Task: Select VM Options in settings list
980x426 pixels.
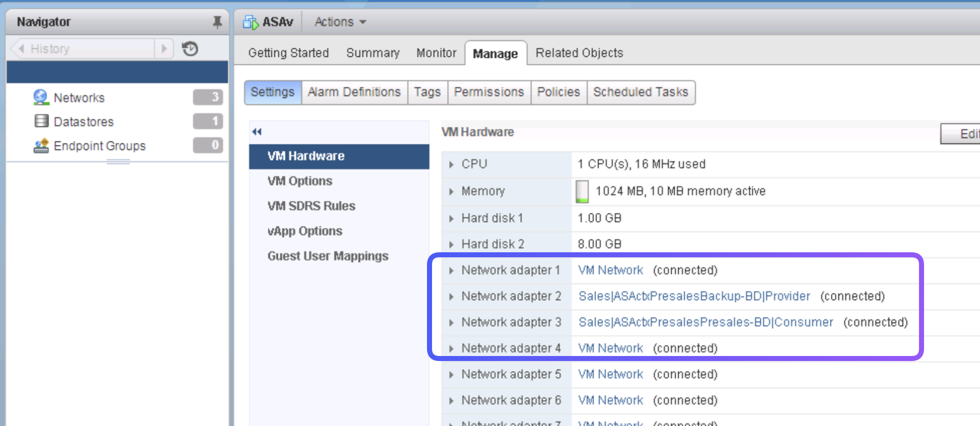Action: click(300, 181)
